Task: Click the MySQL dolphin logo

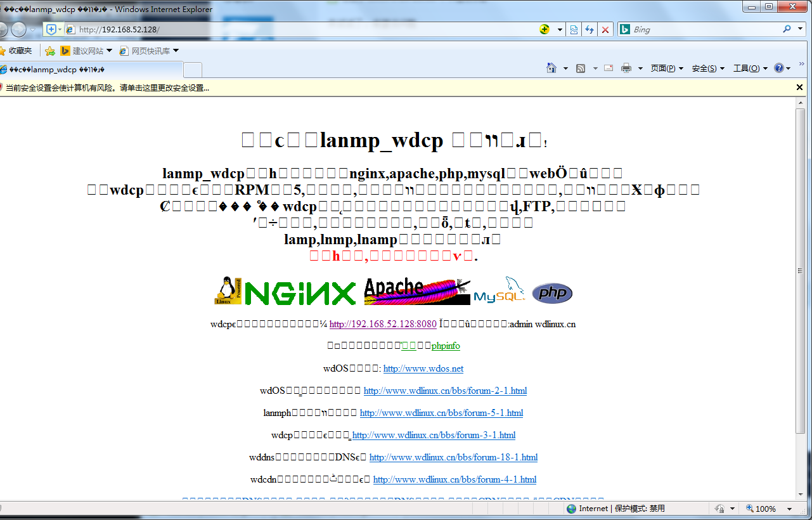Action: [499, 290]
